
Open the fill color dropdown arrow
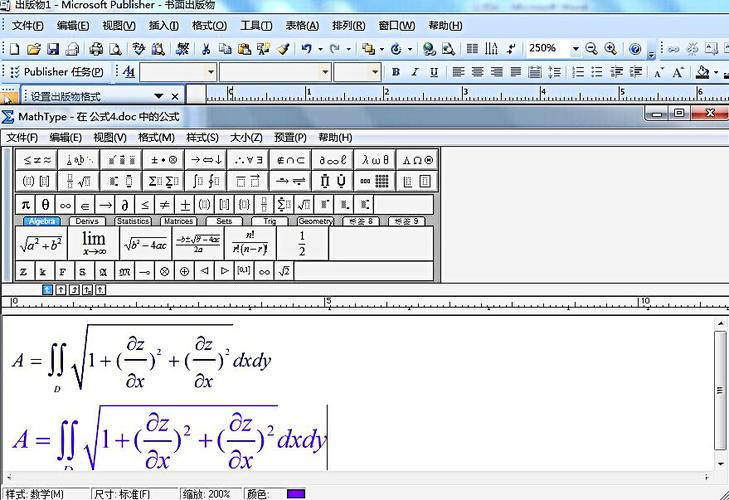(716, 73)
